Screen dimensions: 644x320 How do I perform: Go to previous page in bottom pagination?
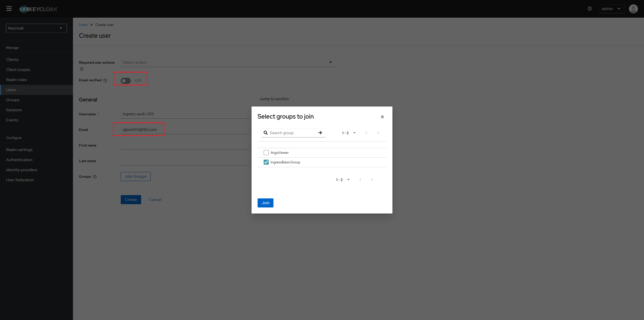360,180
